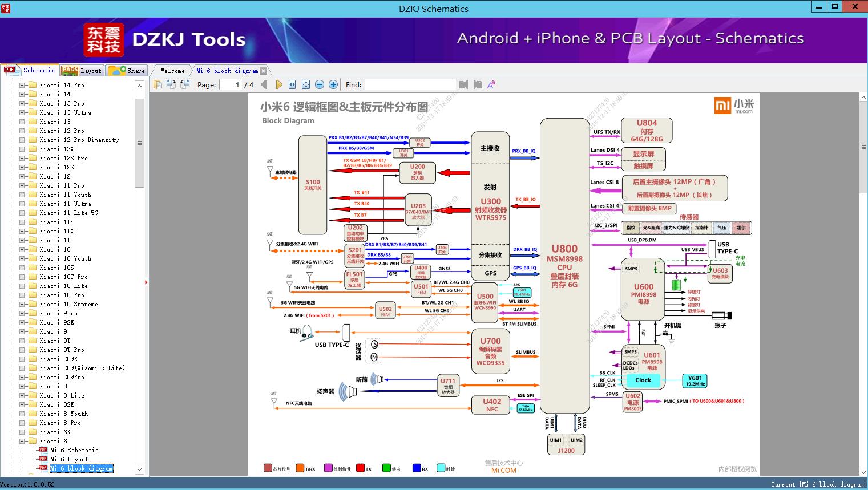Click the find previous icon

(x=463, y=84)
